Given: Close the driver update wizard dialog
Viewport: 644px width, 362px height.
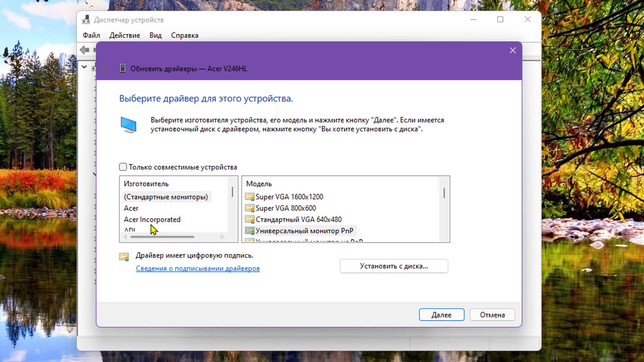Looking at the screenshot, I should (x=513, y=51).
